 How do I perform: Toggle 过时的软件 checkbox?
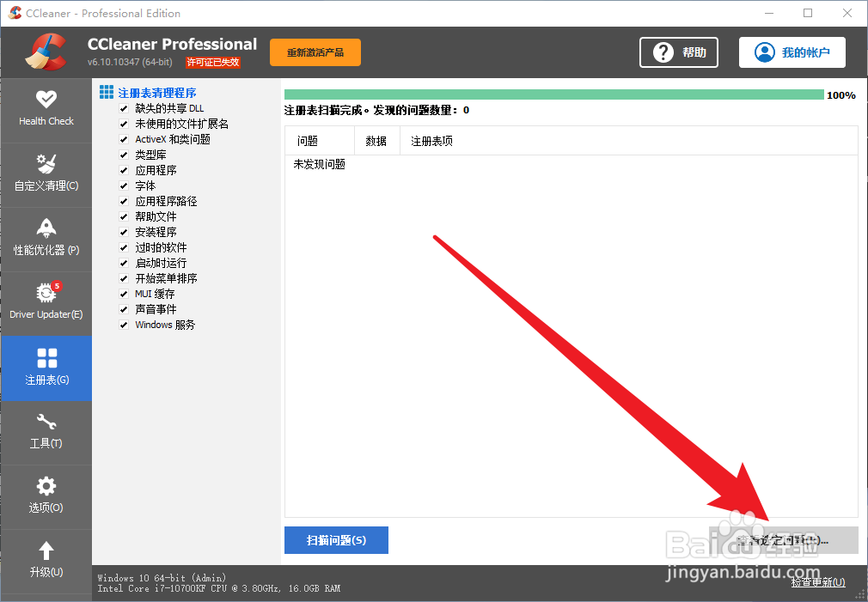[x=124, y=248]
